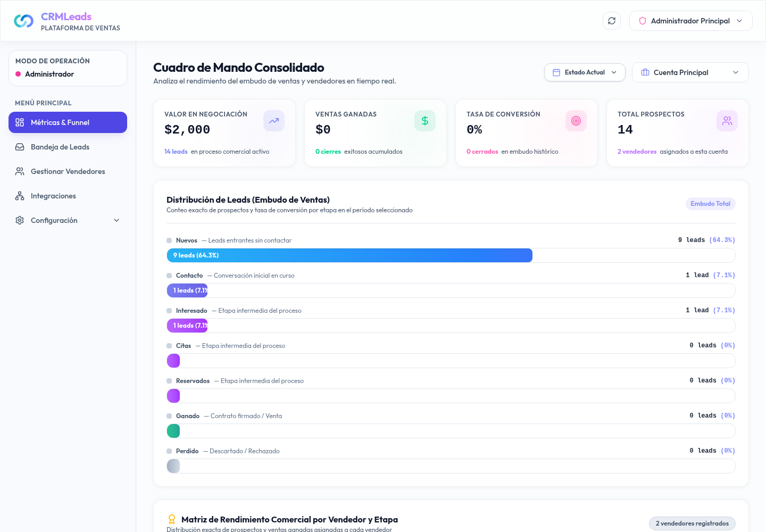Click the shield icon beside Administrador Principal
This screenshot has width=766, height=532.
[643, 21]
